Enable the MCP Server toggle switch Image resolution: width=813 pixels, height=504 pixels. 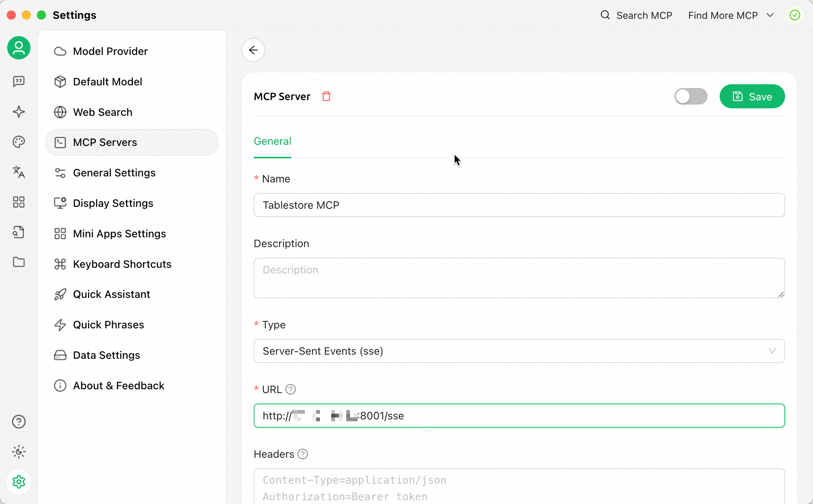tap(691, 97)
